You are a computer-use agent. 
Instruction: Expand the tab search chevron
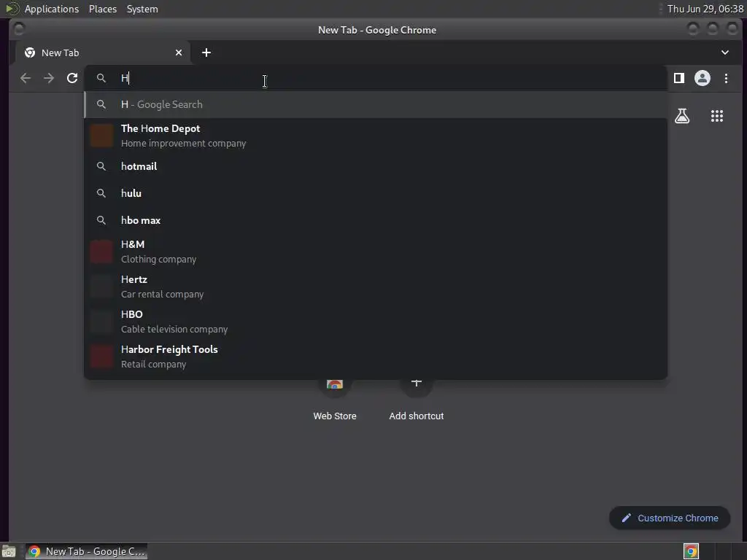pyautogui.click(x=725, y=52)
